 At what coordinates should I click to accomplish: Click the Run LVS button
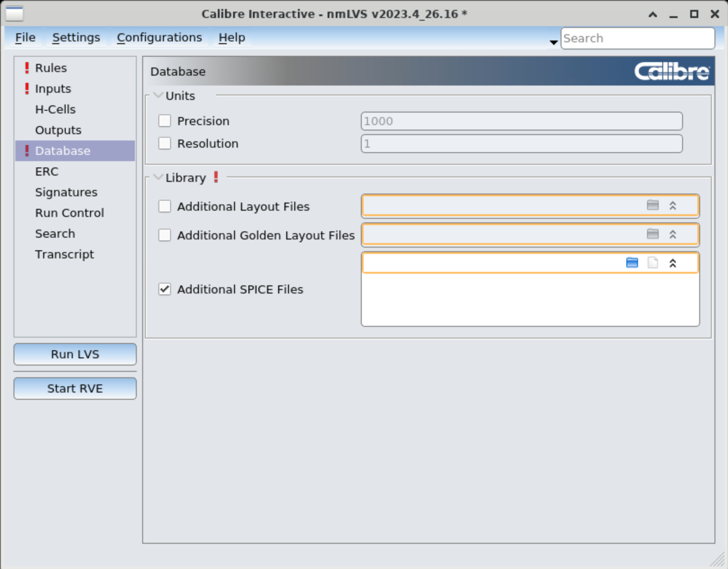click(75, 354)
